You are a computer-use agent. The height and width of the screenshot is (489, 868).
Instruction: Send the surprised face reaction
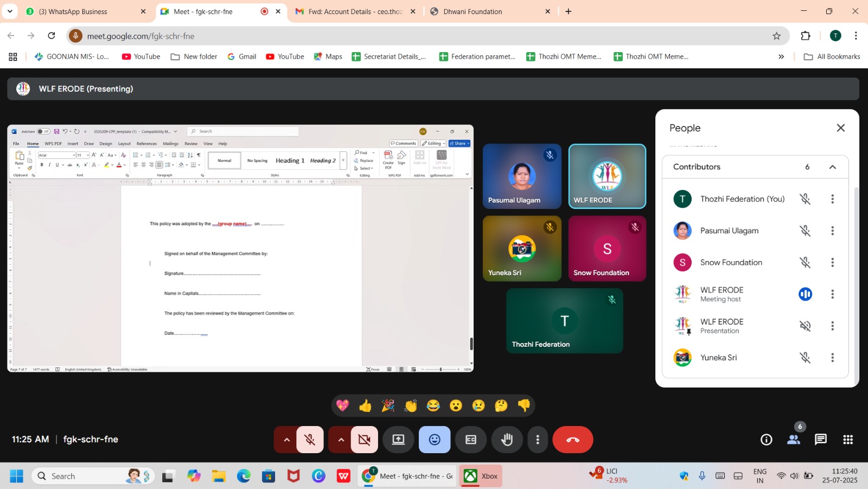pyautogui.click(x=456, y=405)
